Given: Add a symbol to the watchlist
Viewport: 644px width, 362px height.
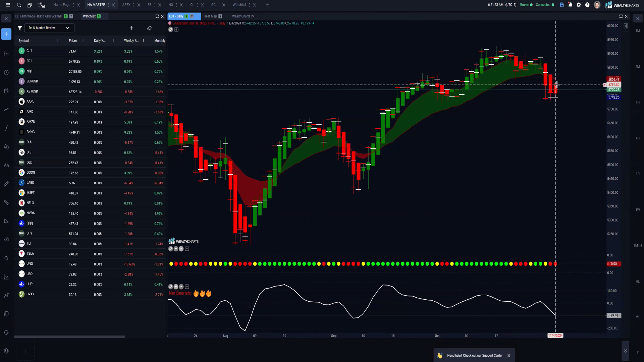Looking at the screenshot, I should point(131,28).
